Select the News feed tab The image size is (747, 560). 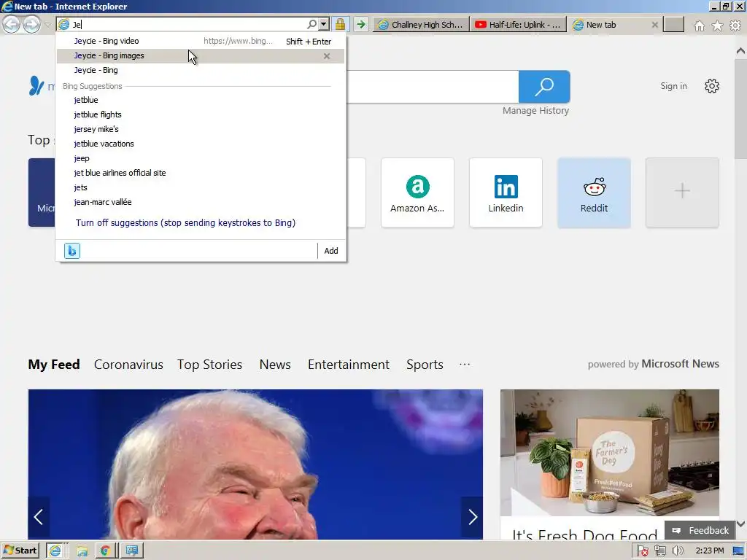(x=275, y=365)
